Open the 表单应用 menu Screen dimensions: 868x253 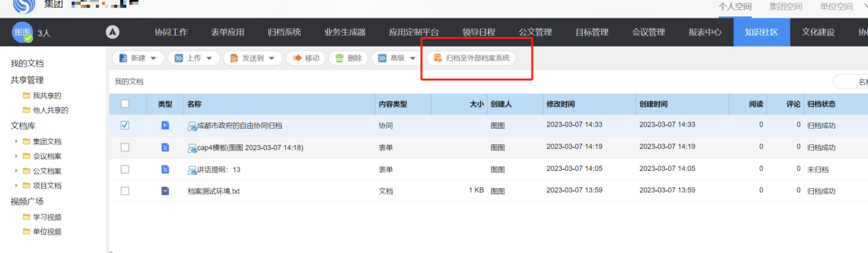[x=227, y=32]
